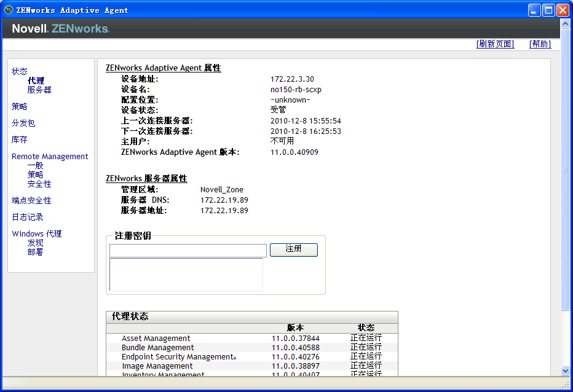Viewport: 573px width, 392px height.
Task: Open the 服务器 status page
Action: click(39, 90)
